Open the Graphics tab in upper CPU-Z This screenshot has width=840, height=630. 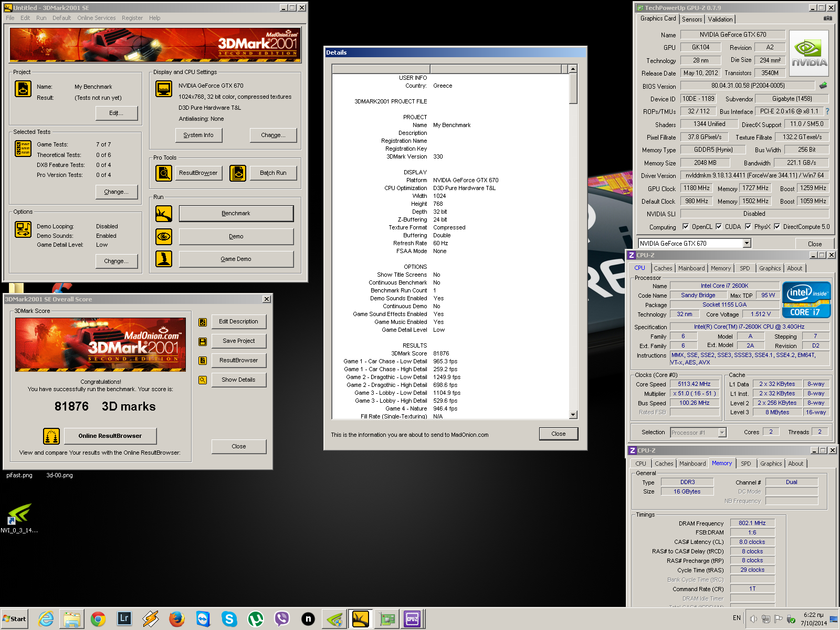(x=770, y=268)
